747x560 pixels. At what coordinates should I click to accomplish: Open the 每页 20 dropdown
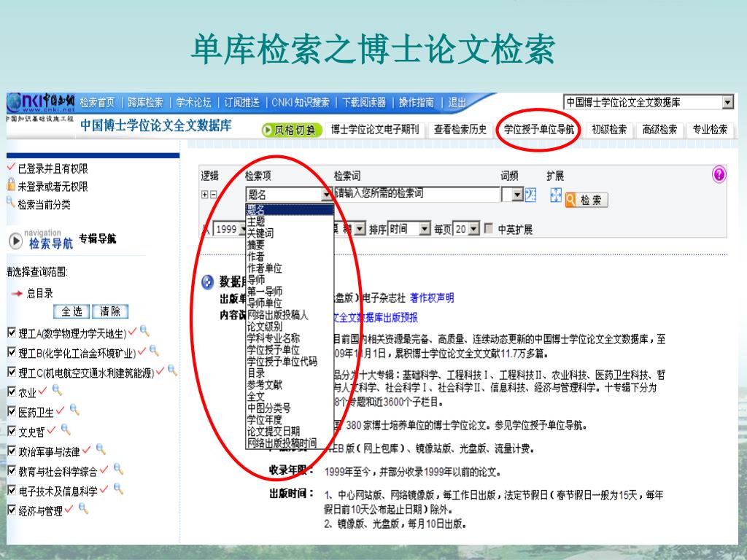click(466, 229)
